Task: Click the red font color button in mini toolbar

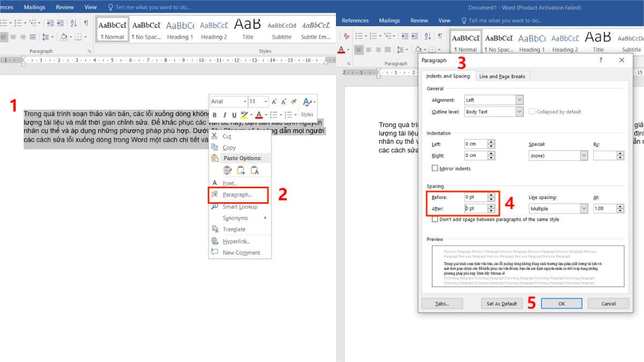Action: [x=259, y=115]
